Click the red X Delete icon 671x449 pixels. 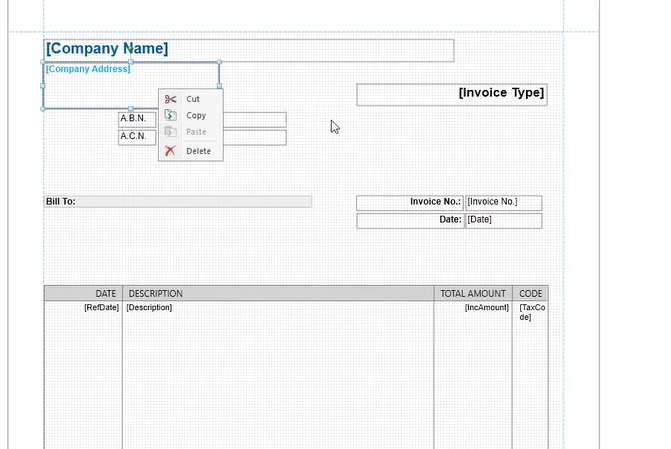(x=170, y=151)
